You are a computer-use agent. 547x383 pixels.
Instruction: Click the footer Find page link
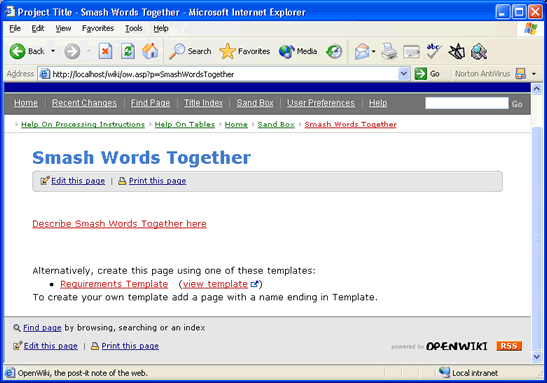42,328
